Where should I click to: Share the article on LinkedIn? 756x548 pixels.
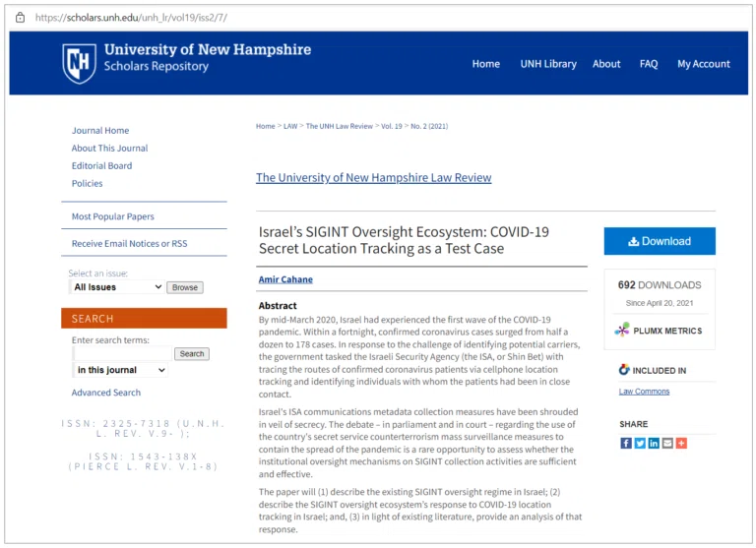pyautogui.click(x=654, y=443)
